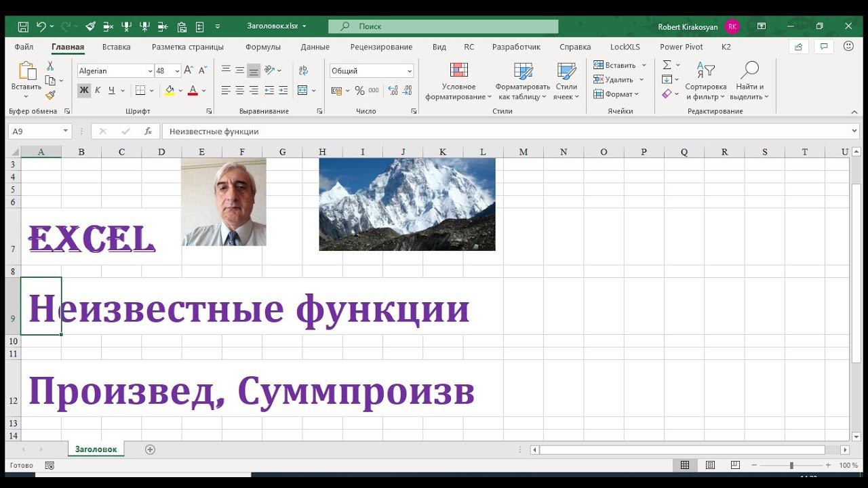The height and width of the screenshot is (488, 868).
Task: Apply thousands separator format (000)
Action: pos(372,90)
